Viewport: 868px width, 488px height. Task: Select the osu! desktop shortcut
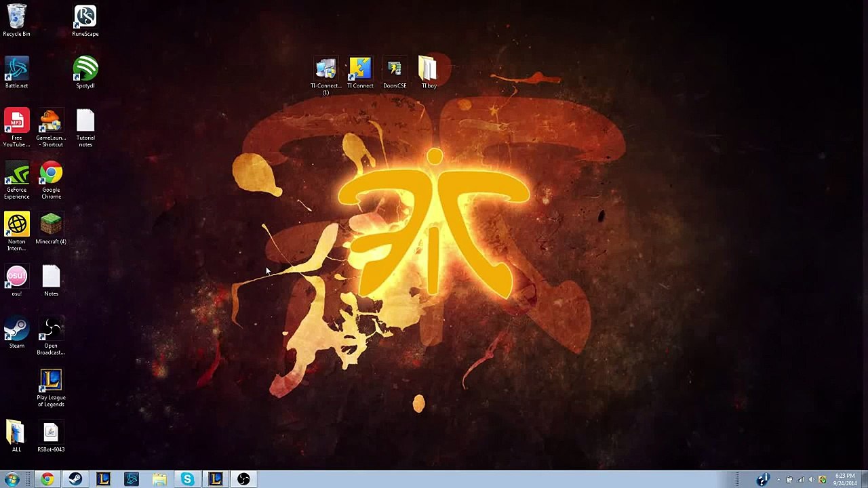pyautogui.click(x=16, y=281)
